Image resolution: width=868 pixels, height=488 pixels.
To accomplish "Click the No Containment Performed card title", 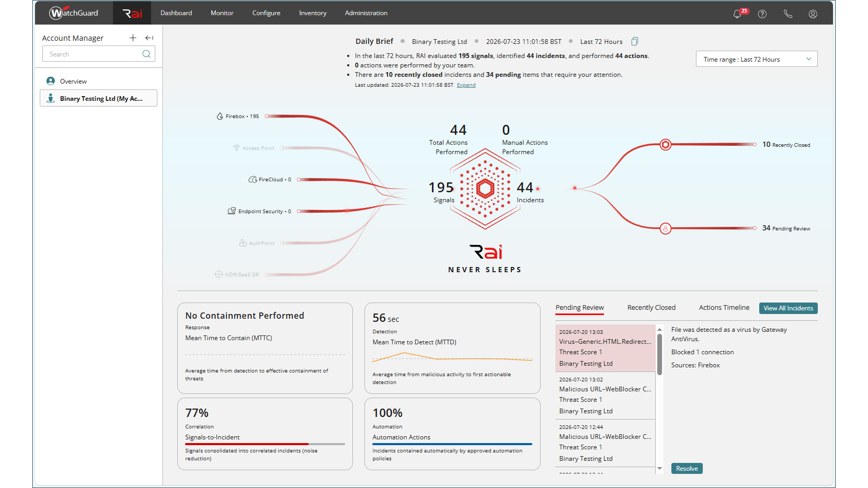I will (245, 316).
